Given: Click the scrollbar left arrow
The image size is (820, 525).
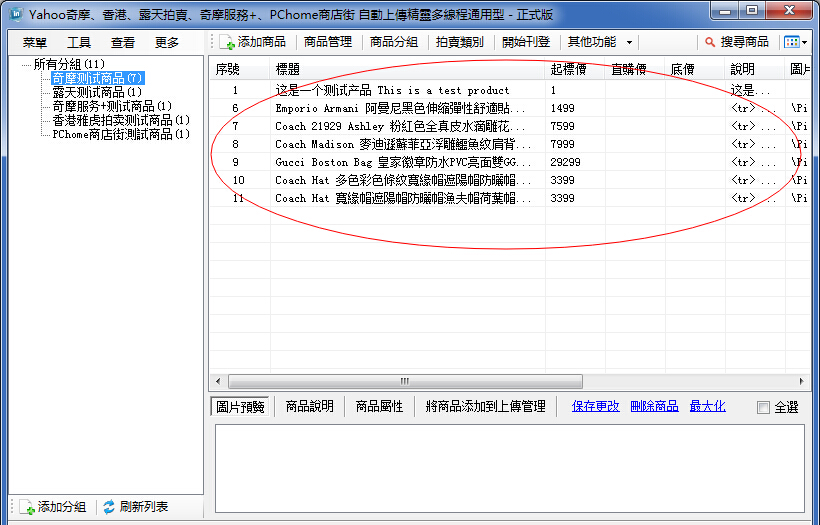Looking at the screenshot, I should pos(218,381).
